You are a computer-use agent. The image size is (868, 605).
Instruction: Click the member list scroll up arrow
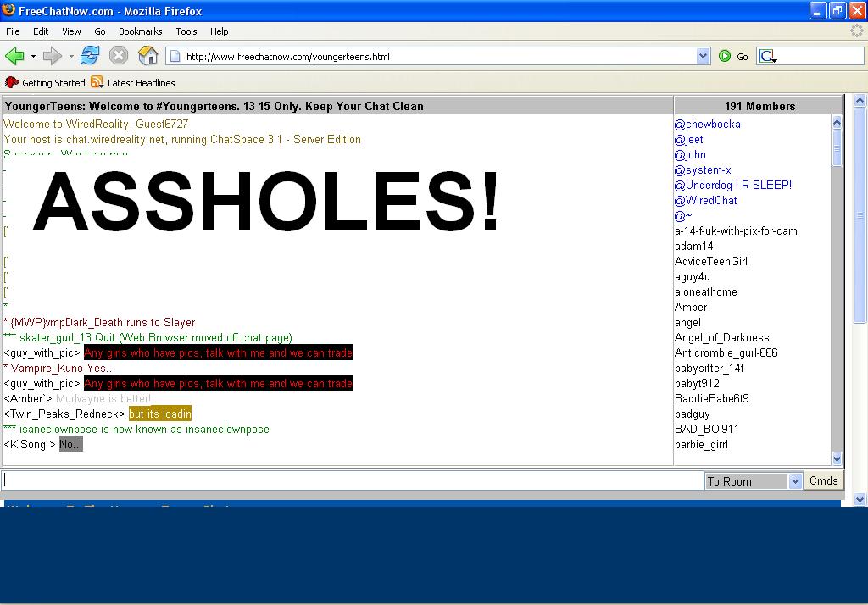837,122
